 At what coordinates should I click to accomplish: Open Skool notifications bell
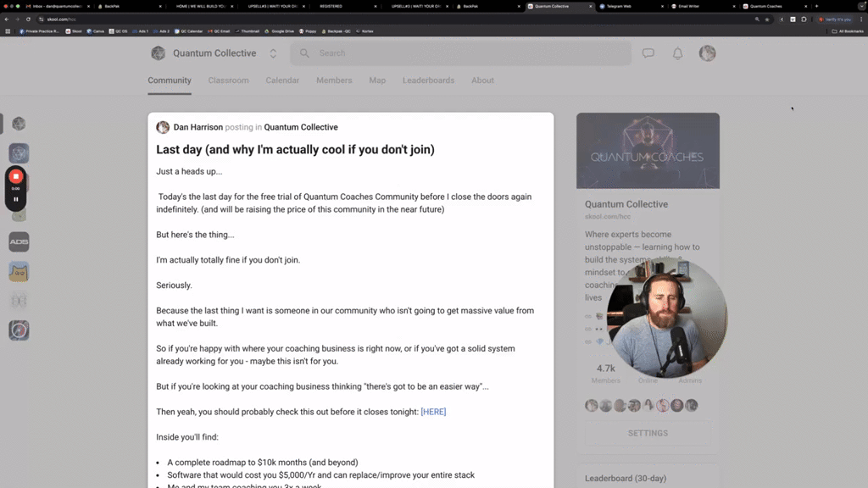coord(676,53)
